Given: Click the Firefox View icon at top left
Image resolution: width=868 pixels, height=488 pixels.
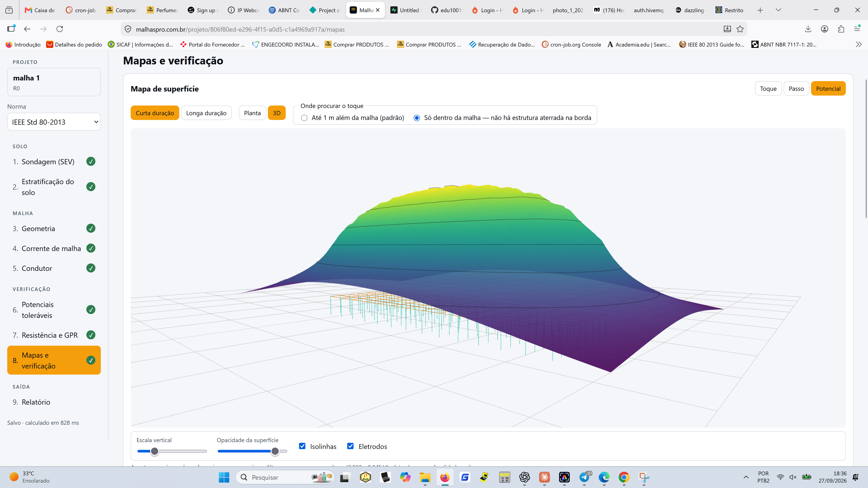Looking at the screenshot, I should (9, 10).
